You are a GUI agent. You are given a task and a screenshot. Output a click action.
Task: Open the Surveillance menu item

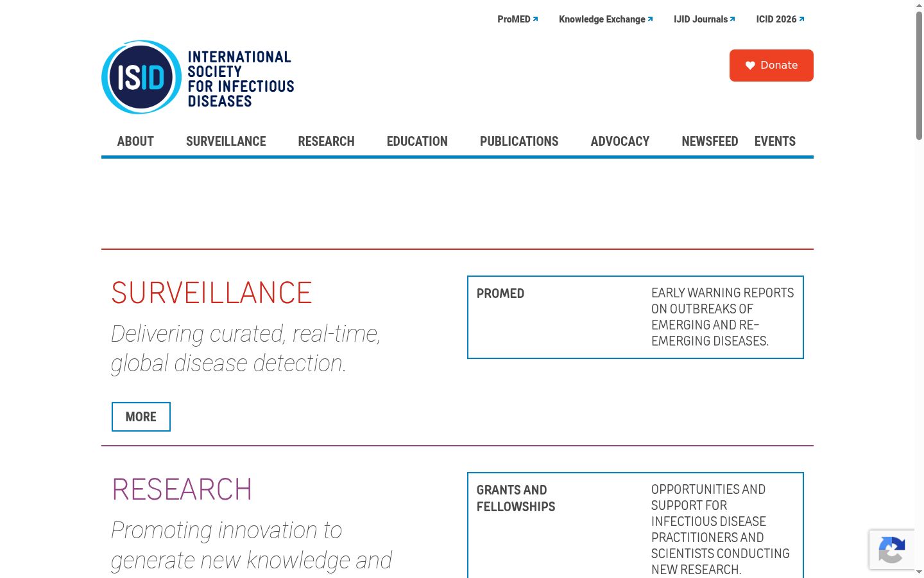click(x=226, y=141)
